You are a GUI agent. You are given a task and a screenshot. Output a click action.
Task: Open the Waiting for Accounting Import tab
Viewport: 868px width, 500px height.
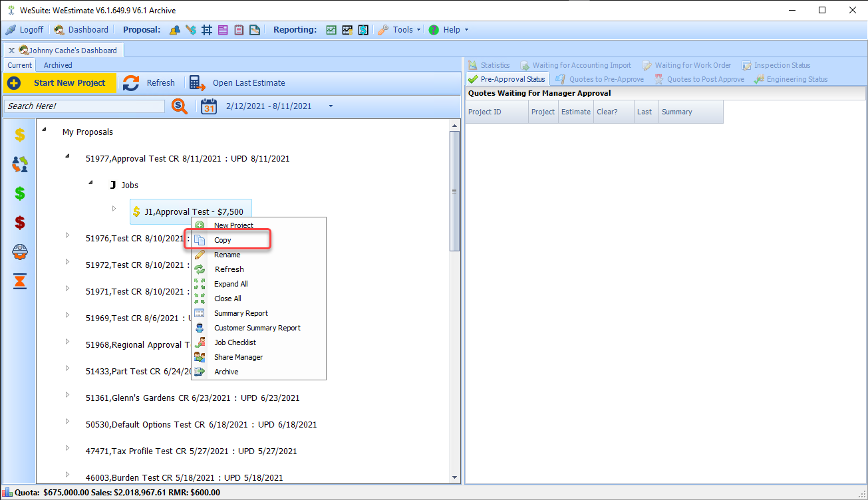(x=576, y=65)
